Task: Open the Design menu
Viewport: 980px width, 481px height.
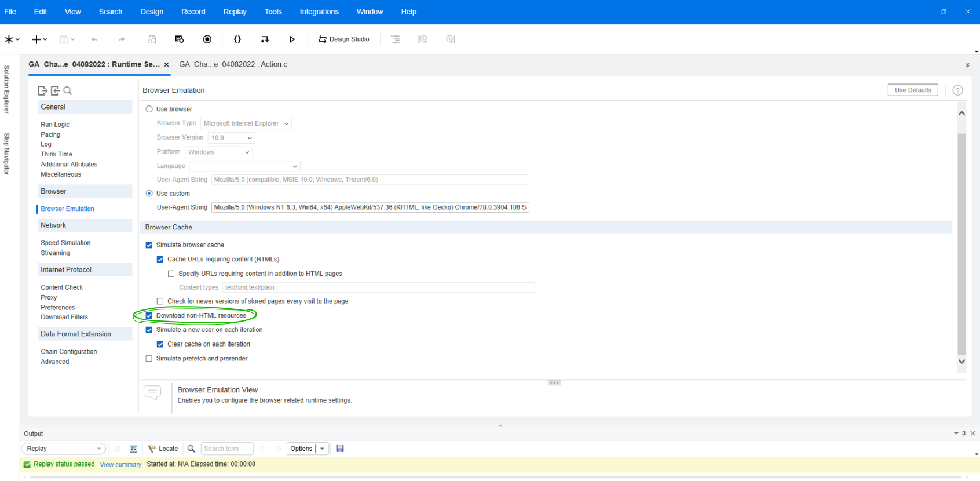Action: click(x=152, y=12)
